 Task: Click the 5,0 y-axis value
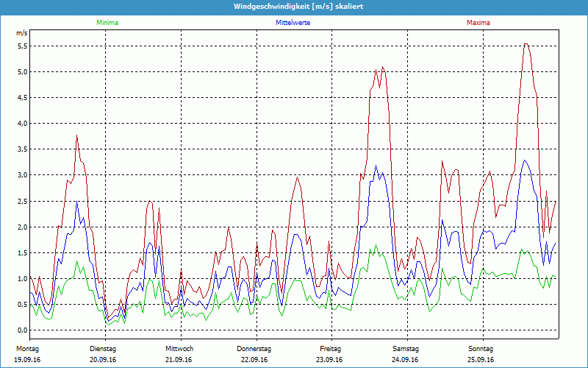pos(24,71)
